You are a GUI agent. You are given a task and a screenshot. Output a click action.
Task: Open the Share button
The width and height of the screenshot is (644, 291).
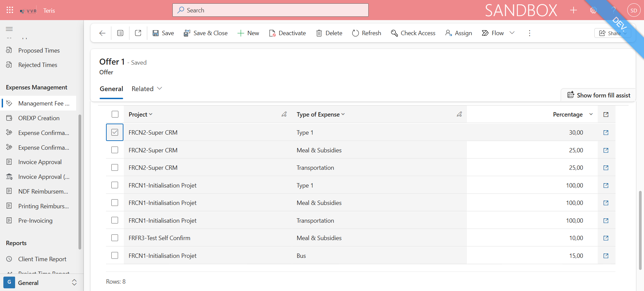point(612,33)
